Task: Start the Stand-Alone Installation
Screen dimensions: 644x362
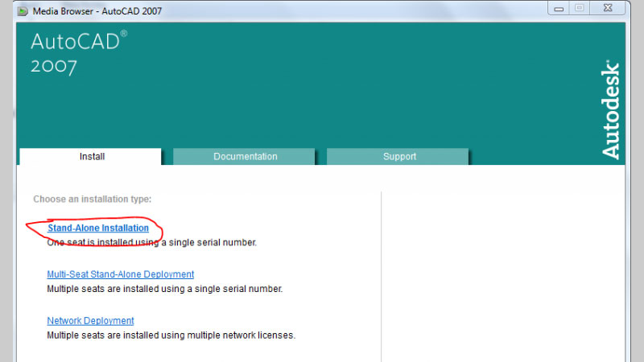Action: pyautogui.click(x=98, y=228)
